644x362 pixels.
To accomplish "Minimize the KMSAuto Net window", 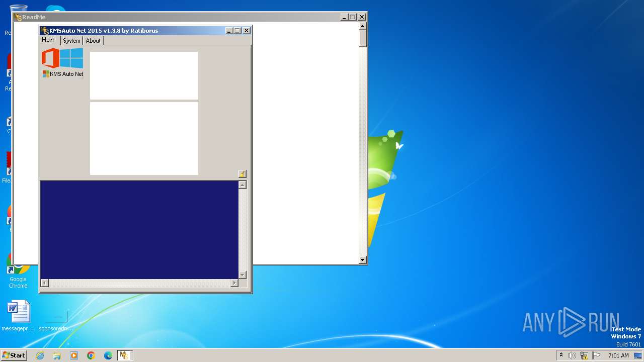I will tap(229, 31).
